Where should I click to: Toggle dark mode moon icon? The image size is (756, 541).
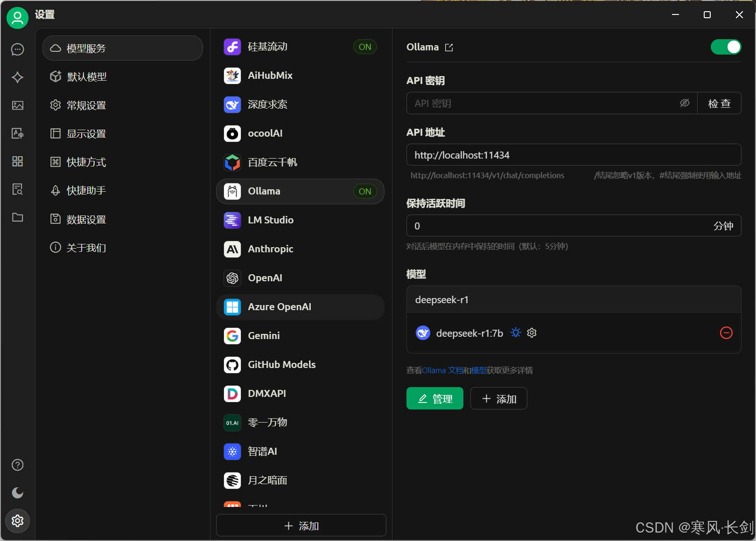point(18,493)
